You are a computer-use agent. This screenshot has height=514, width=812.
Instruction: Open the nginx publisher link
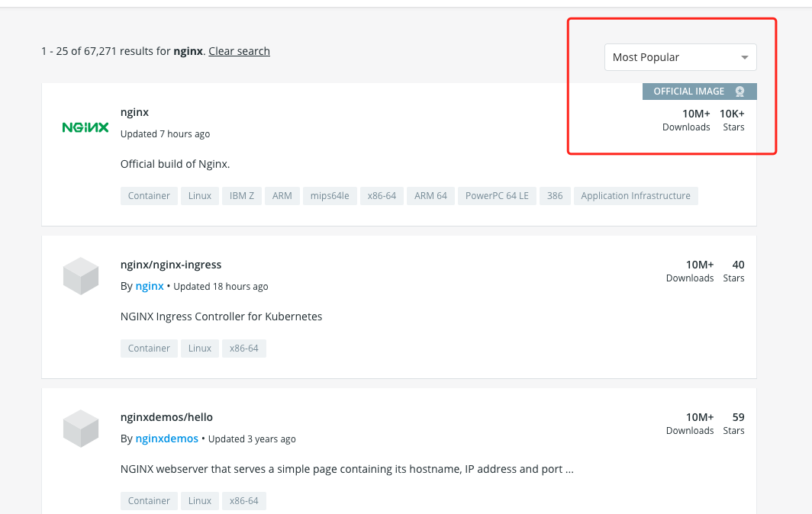150,286
